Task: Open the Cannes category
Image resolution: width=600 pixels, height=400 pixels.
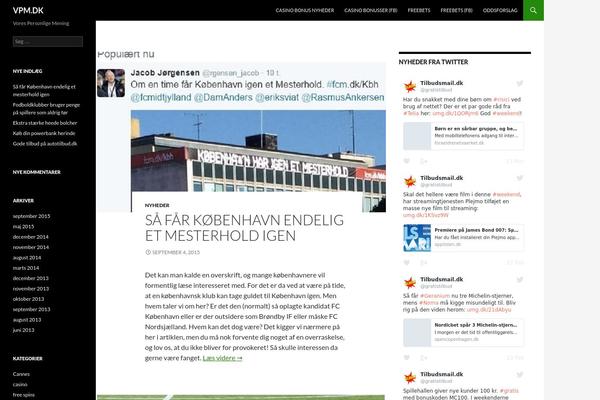Action: point(21,374)
